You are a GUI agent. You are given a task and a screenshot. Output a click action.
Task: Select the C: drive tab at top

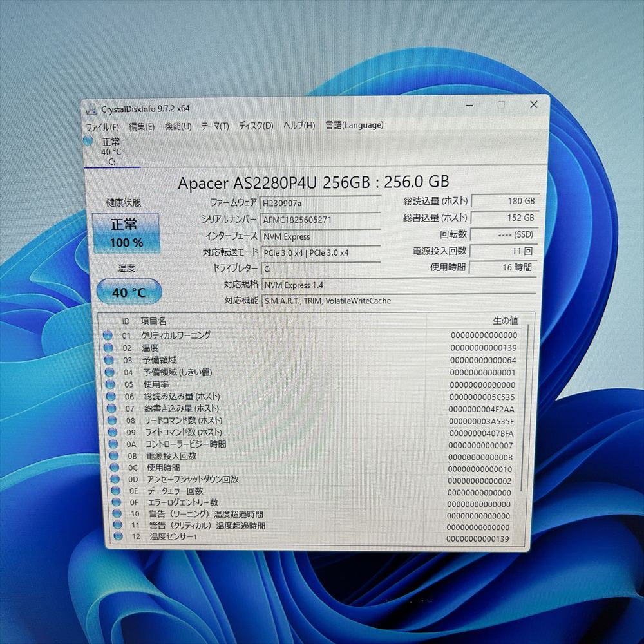pyautogui.click(x=111, y=152)
